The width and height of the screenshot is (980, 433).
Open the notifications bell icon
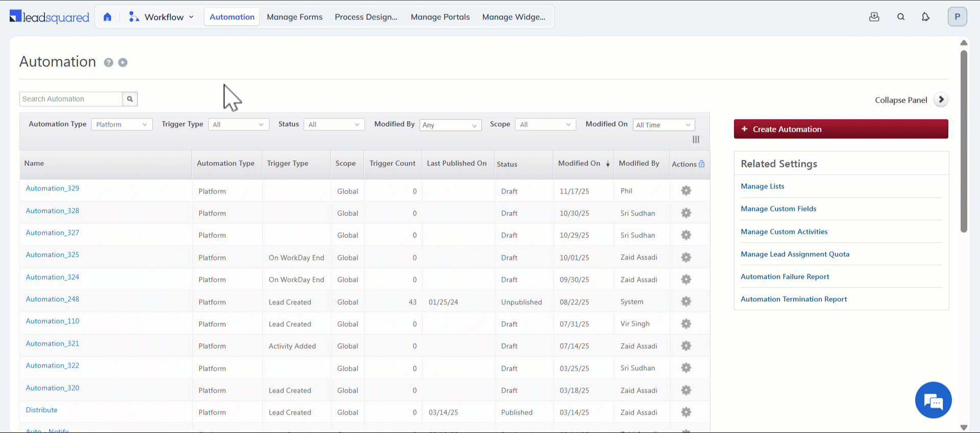tap(925, 17)
